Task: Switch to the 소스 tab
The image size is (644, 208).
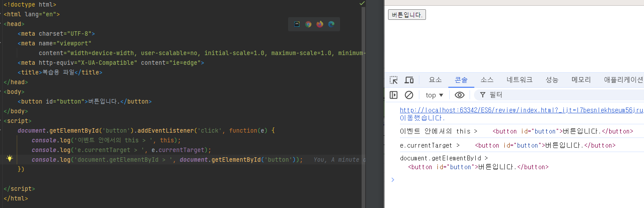Action: 487,80
